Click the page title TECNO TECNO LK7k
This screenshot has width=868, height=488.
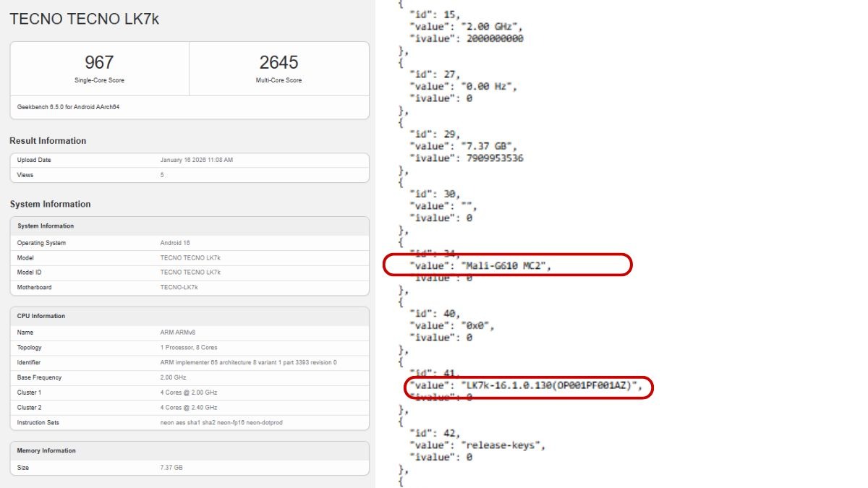pos(85,20)
